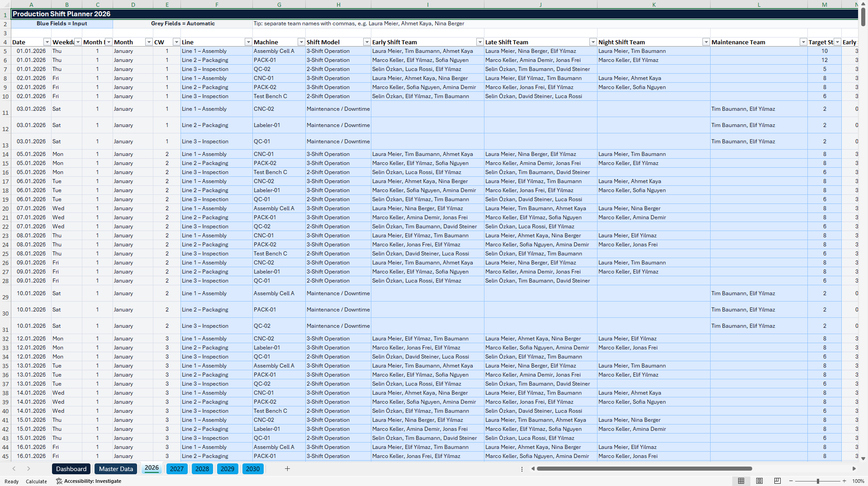Open the Night Shift Team filter dropdown
Screen dimensions: 868x486
pos(706,42)
